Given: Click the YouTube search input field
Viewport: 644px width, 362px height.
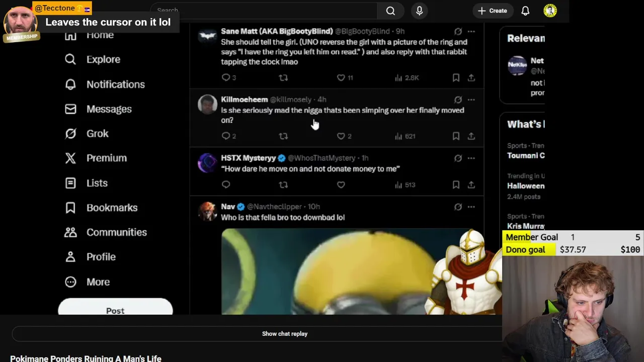Looking at the screenshot, I should tap(264, 11).
